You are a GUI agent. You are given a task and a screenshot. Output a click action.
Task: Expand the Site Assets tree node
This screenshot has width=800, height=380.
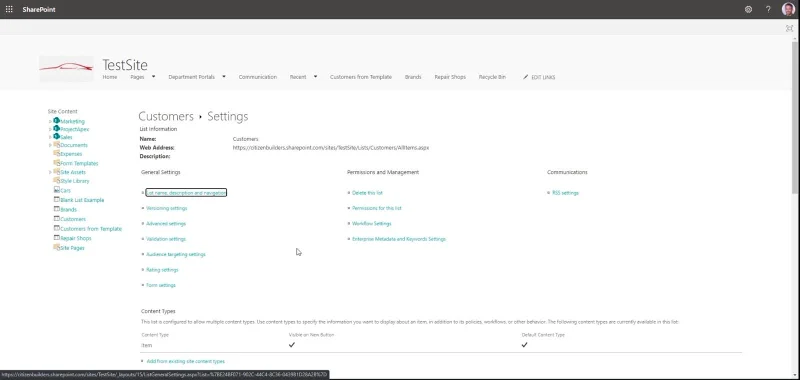pos(50,172)
